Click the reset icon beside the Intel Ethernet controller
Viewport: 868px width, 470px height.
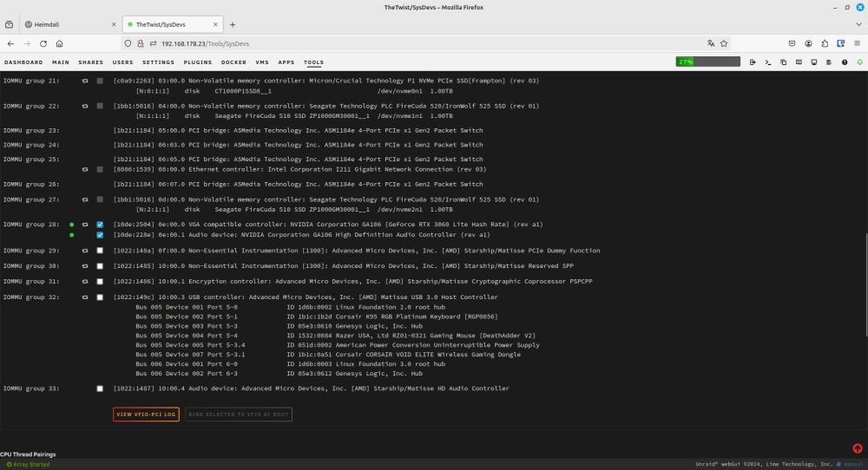(85, 170)
